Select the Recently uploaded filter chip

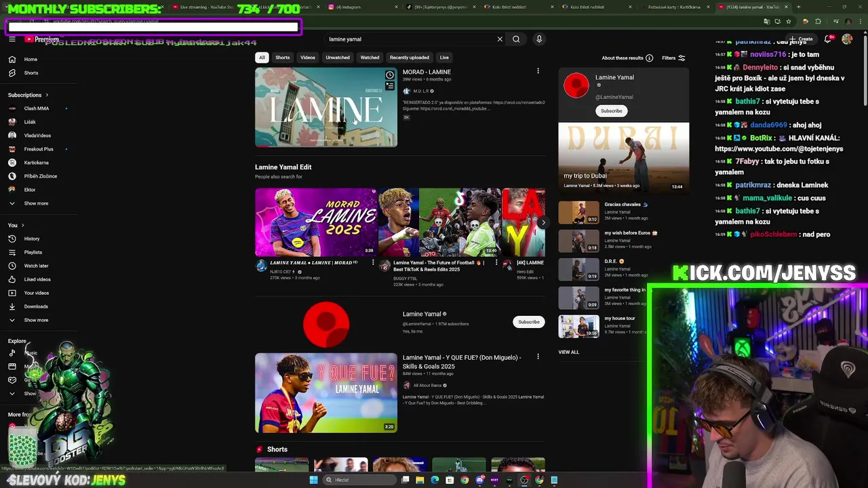click(410, 58)
